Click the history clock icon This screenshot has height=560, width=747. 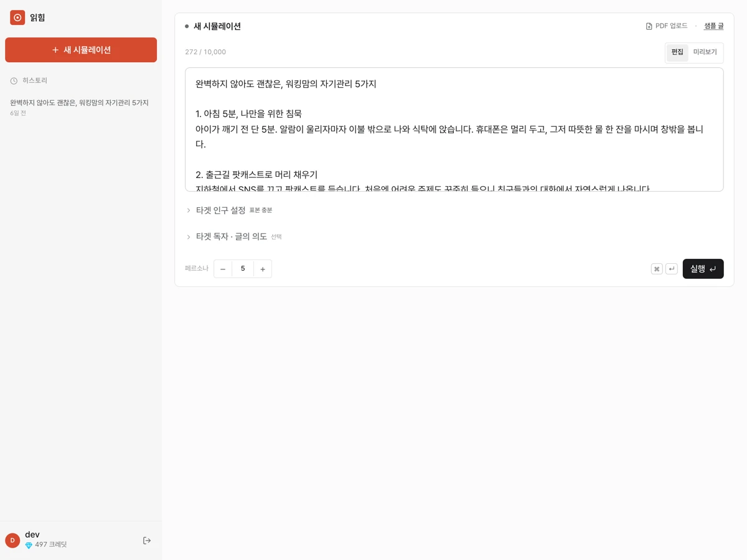(14, 81)
